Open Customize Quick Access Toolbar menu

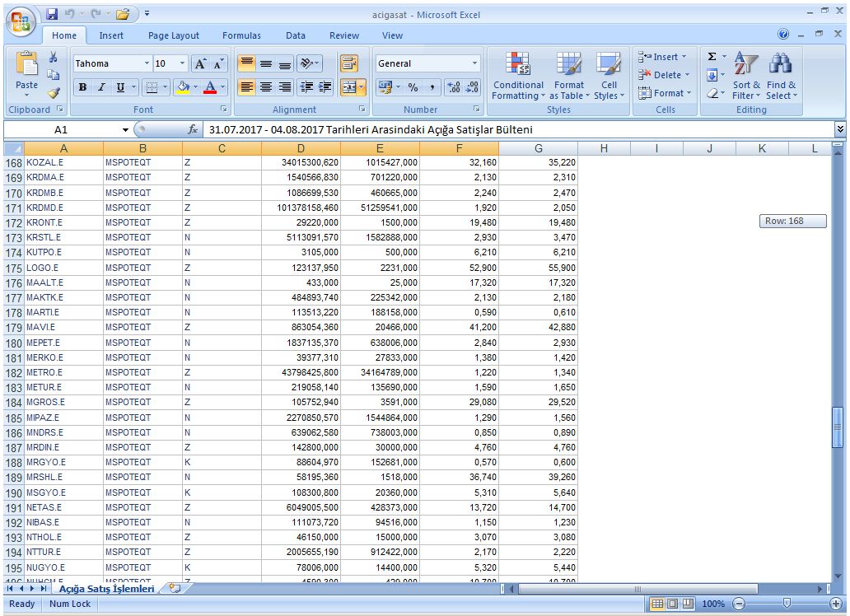pos(147,14)
